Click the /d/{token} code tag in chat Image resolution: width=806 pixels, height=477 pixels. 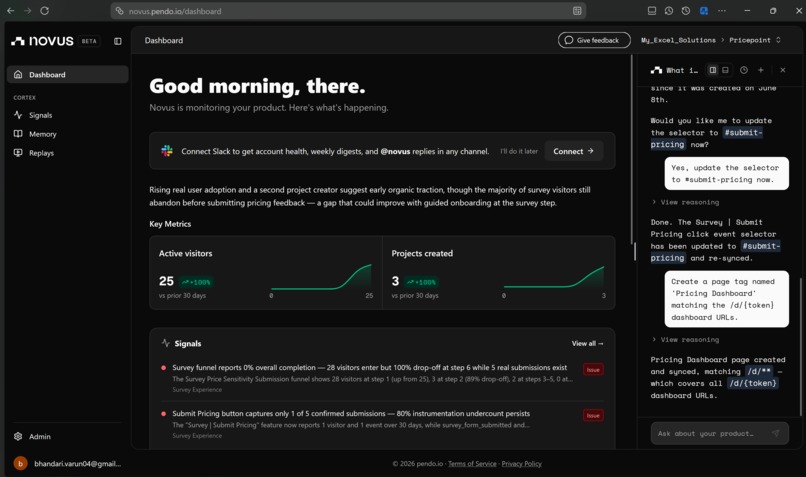[753, 383]
